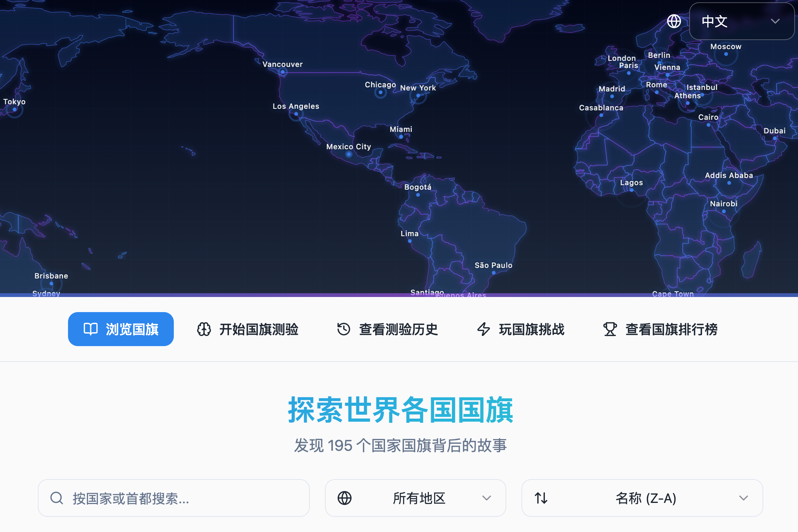Click the Tokyo city marker on map
Viewport: 798px width, 532px height.
coord(15,110)
